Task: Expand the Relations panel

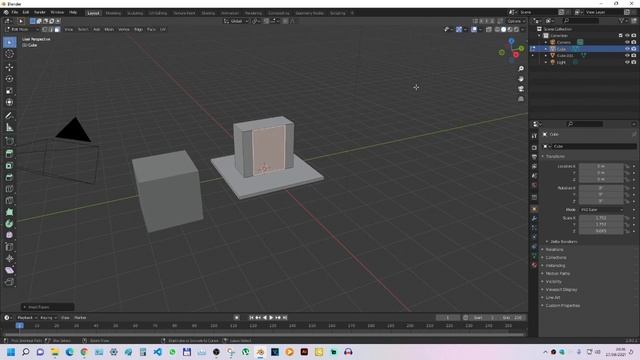Action: 554,249
